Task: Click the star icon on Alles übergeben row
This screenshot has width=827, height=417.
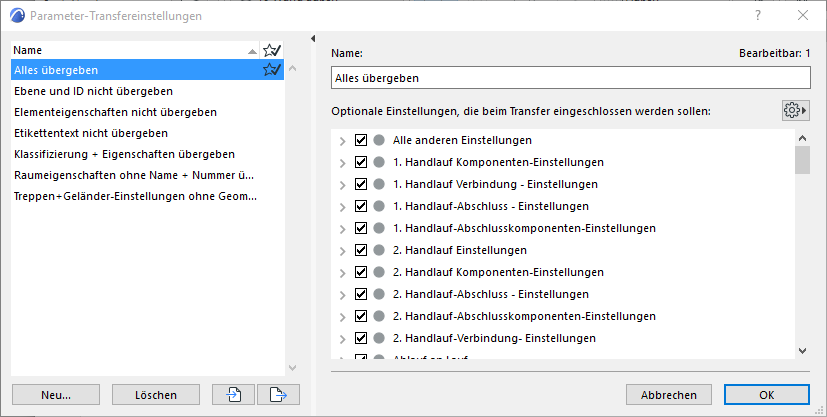Action: [x=271, y=70]
